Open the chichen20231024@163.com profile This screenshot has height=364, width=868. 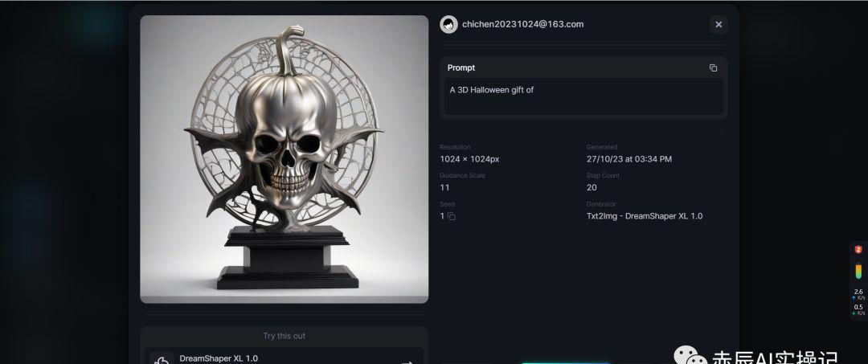pos(522,24)
